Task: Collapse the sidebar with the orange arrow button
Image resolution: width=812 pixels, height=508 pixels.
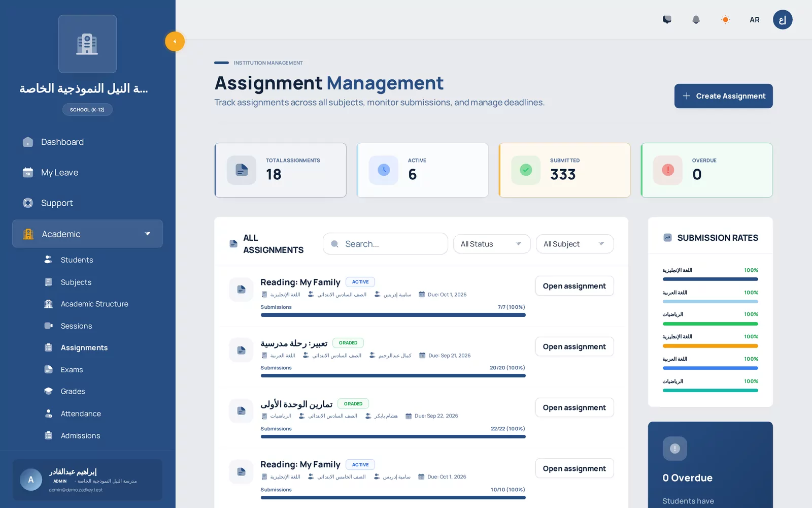Action: (175, 42)
